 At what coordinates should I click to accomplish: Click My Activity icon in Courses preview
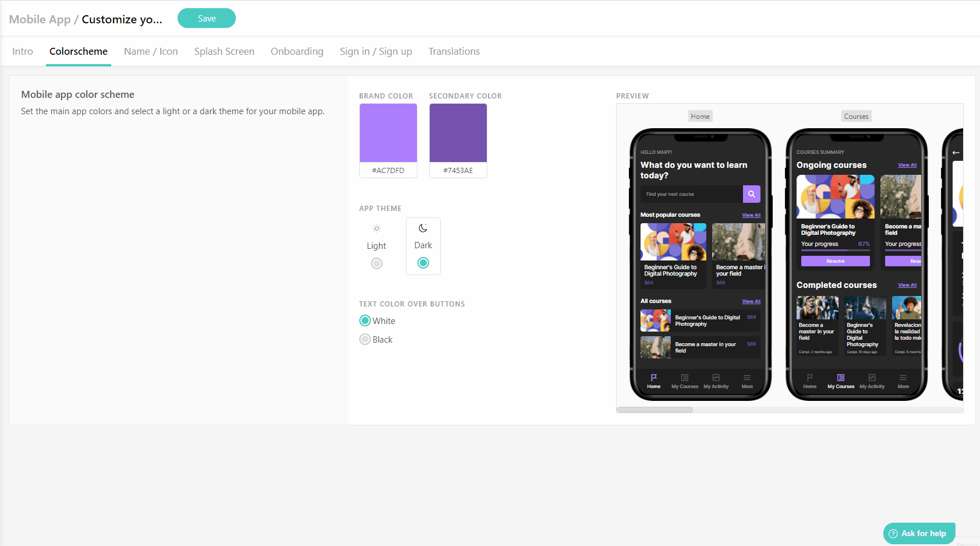click(x=872, y=378)
